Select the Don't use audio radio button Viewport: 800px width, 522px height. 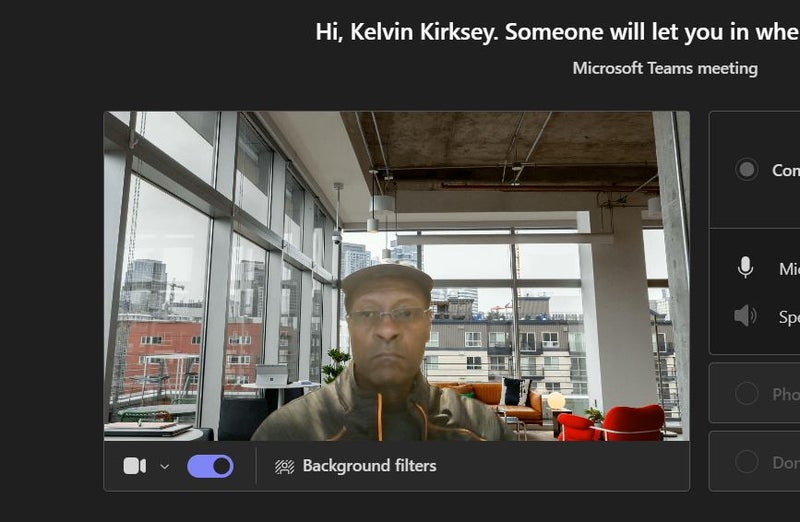747,462
